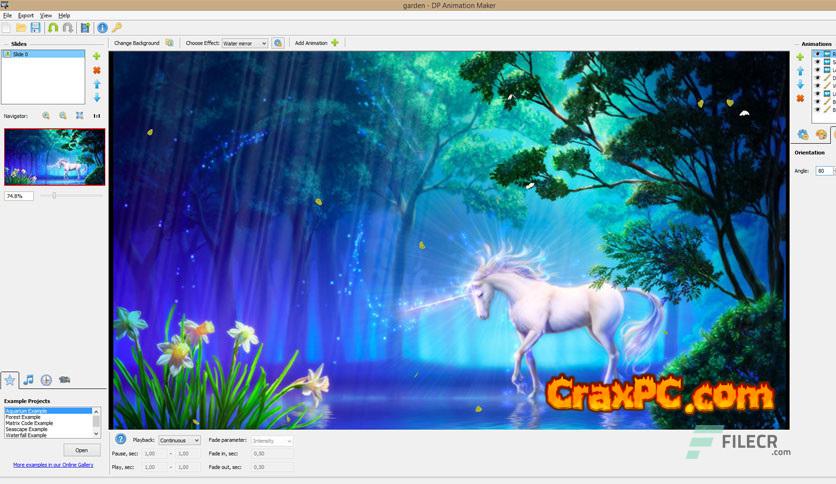Click the Add Animation green plus
The width and height of the screenshot is (836, 484).
[x=335, y=43]
